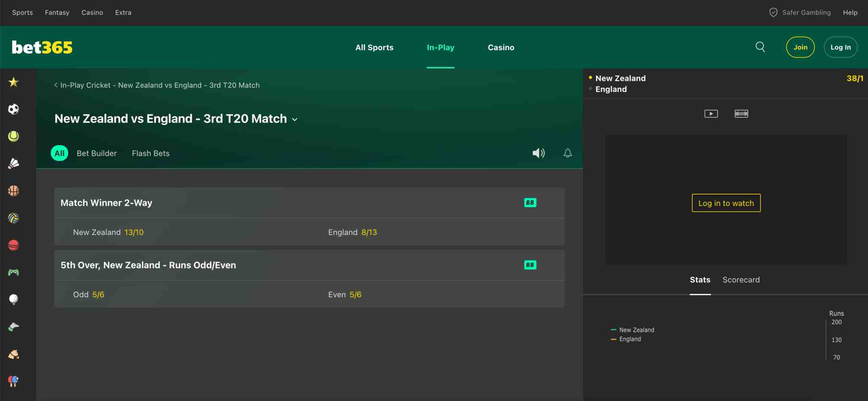
Task: Collapse 5th Over Runs Odd/Even market
Action: (x=148, y=265)
